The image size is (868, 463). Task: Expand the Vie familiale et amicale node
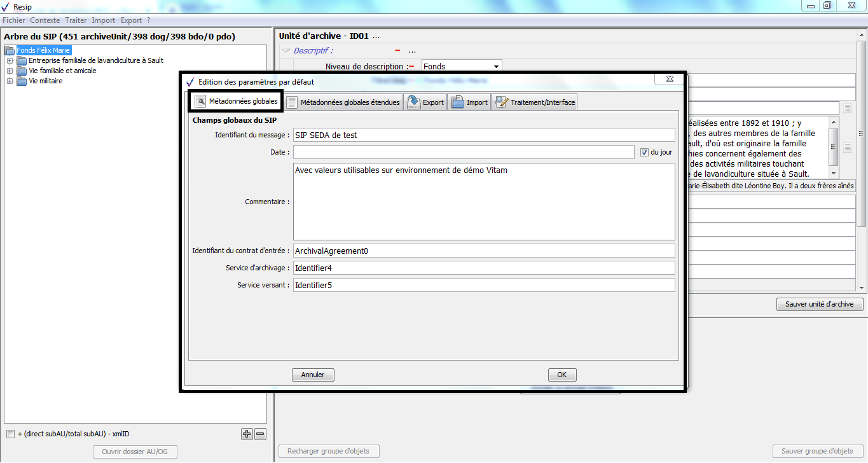10,71
